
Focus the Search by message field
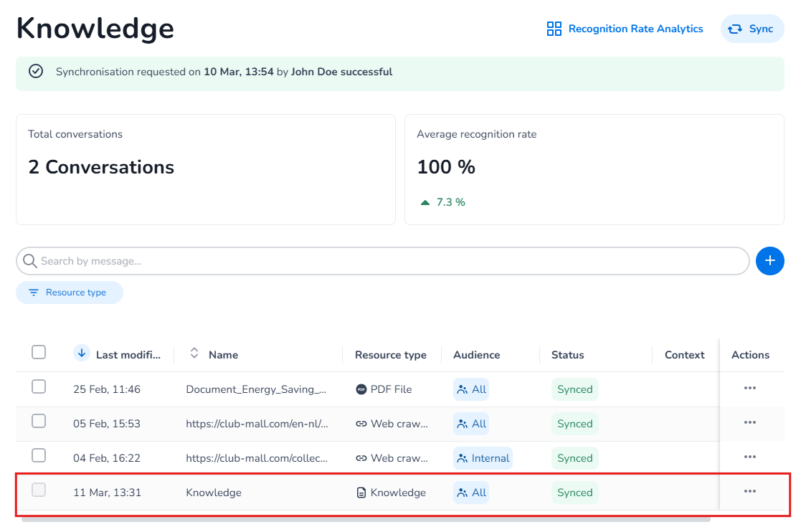(387, 261)
